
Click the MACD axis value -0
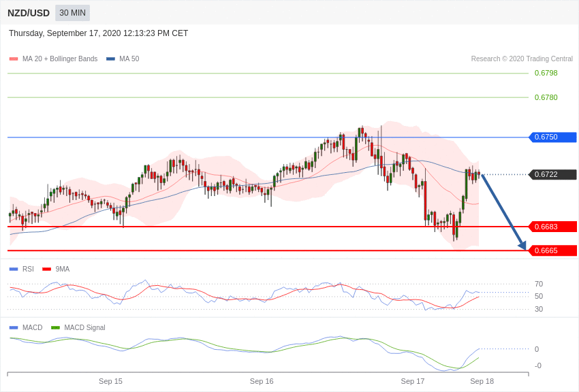(x=538, y=365)
